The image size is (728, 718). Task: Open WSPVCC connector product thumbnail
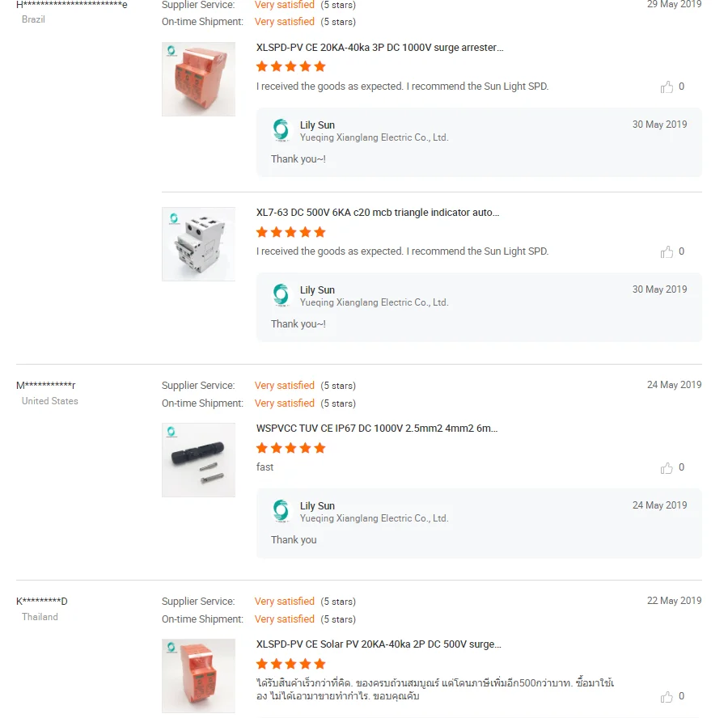198,460
